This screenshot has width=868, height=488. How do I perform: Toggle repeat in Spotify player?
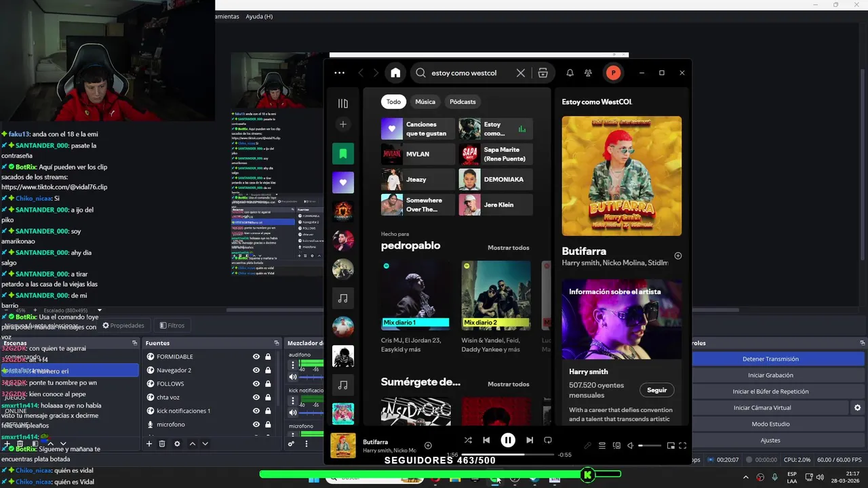[x=548, y=441]
